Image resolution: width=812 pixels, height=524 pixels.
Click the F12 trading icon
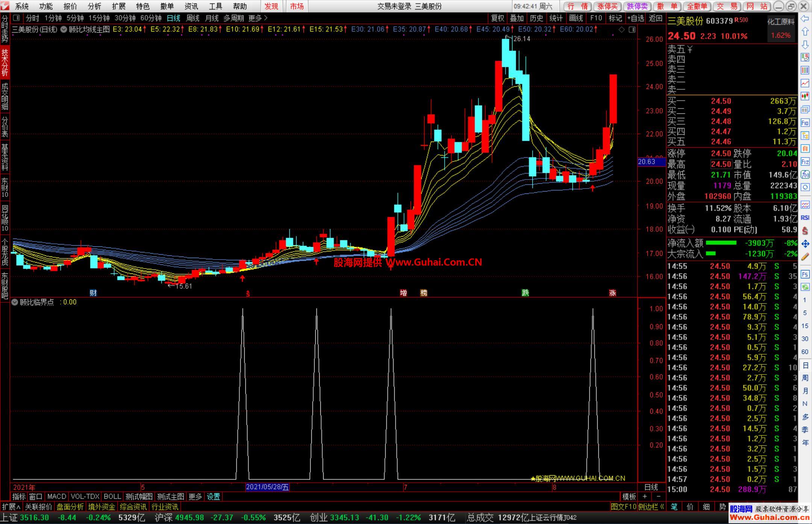[805, 162]
